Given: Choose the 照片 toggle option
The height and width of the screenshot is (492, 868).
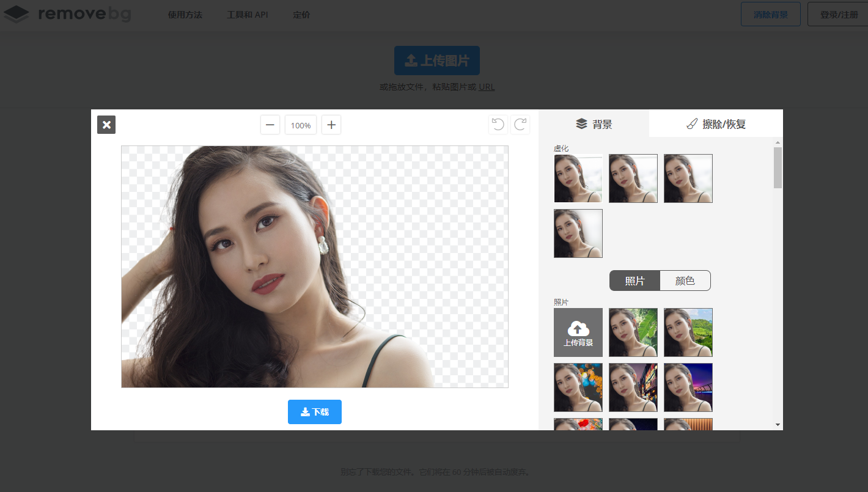Looking at the screenshot, I should tap(635, 281).
